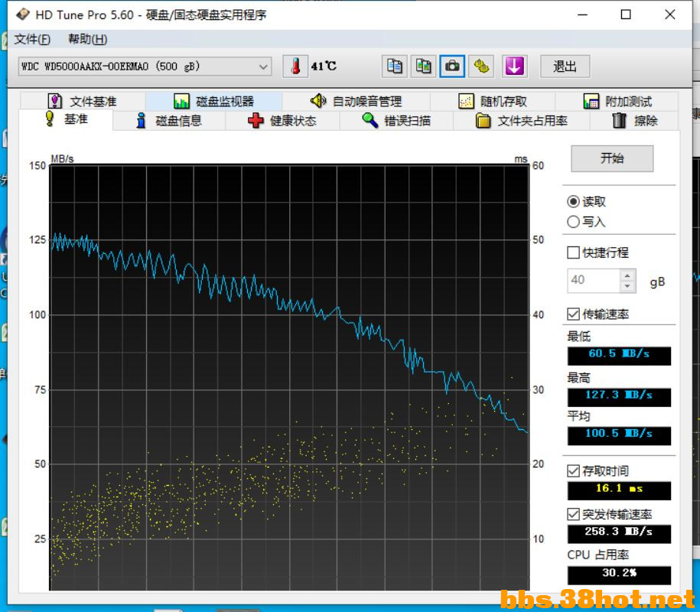Viewport: 700px width, 612px height.
Task: Switch to the 文件基准 tab
Action: [83, 101]
